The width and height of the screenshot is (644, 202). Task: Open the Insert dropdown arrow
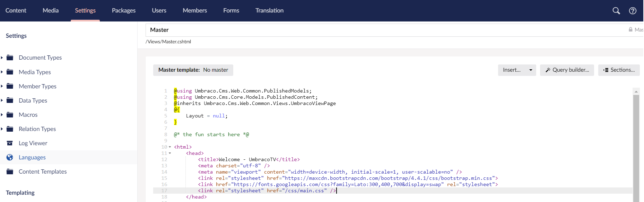[x=531, y=70]
